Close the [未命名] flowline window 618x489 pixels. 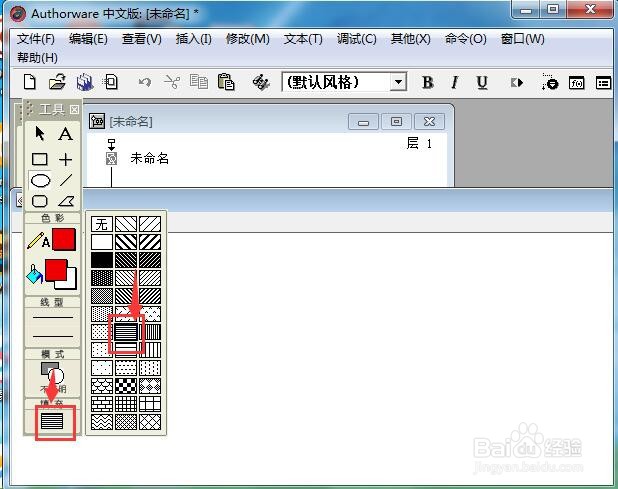coord(430,121)
